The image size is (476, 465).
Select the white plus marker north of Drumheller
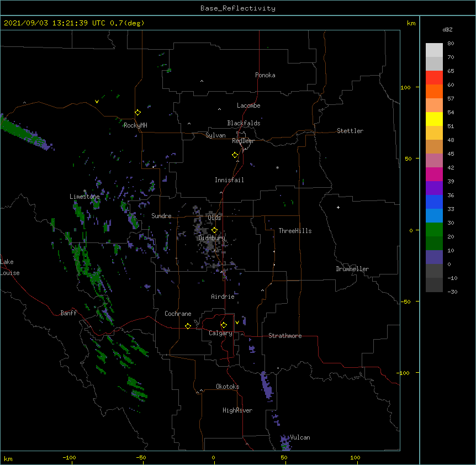point(338,207)
